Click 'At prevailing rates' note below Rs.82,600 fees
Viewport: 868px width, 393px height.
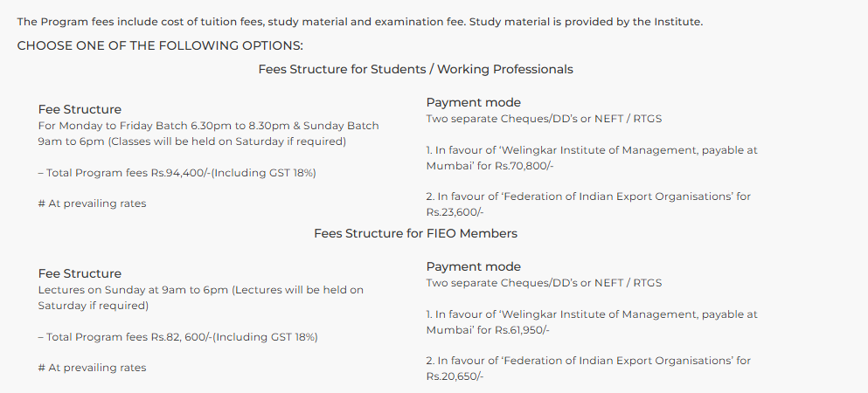[92, 368]
